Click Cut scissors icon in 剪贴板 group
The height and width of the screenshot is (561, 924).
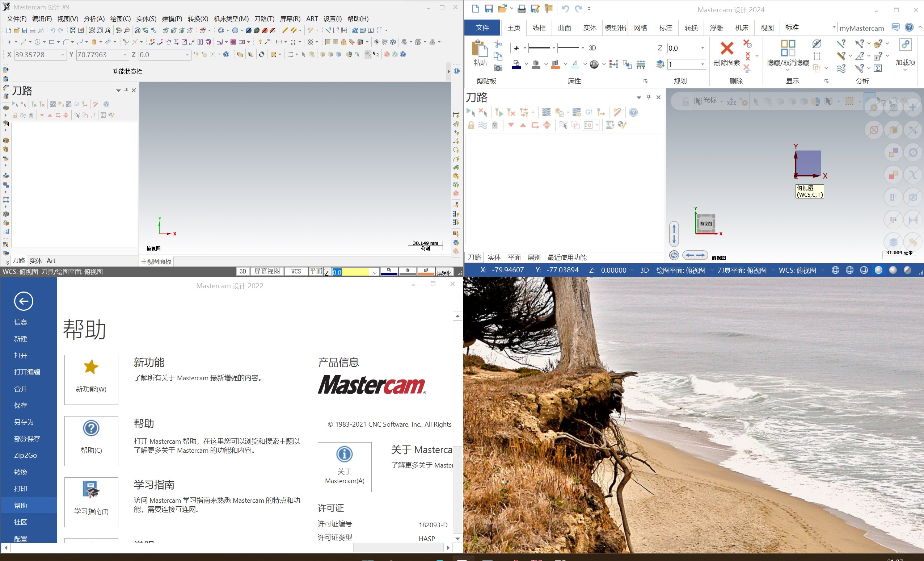coord(498,44)
